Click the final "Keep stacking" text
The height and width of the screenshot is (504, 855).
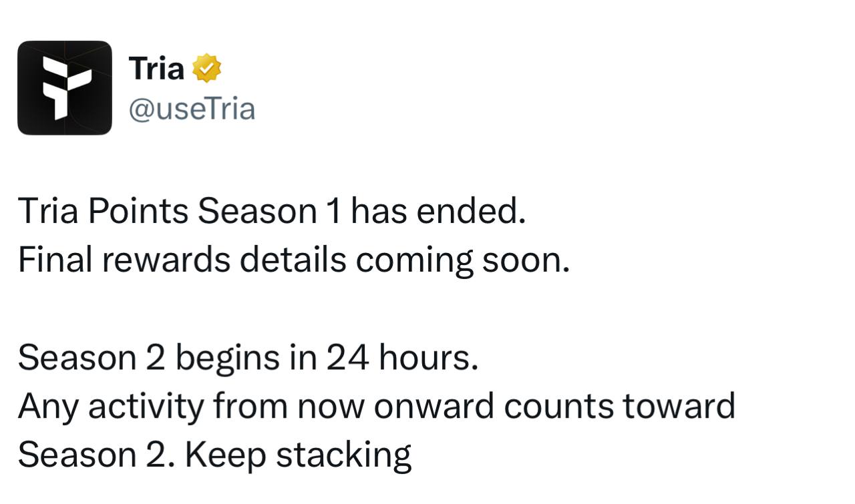pos(298,455)
